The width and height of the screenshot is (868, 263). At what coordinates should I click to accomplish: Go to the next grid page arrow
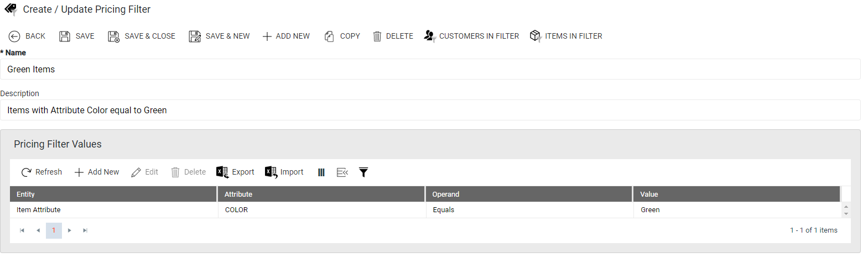70,230
